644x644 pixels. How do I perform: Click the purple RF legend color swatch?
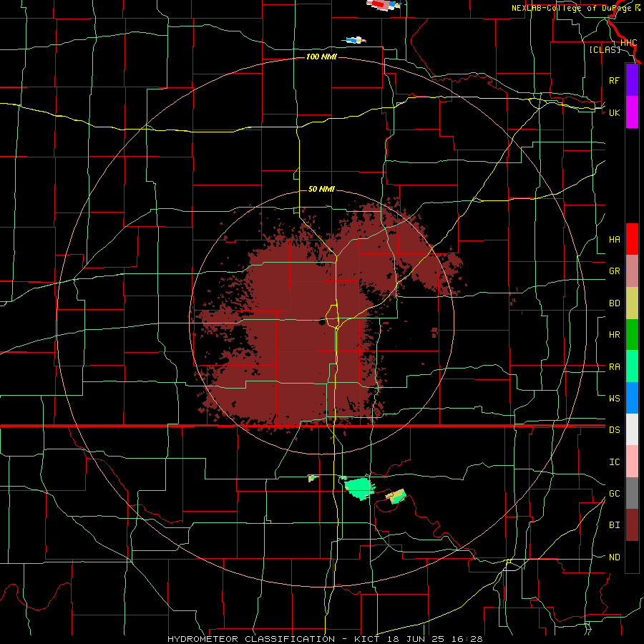pos(632,80)
